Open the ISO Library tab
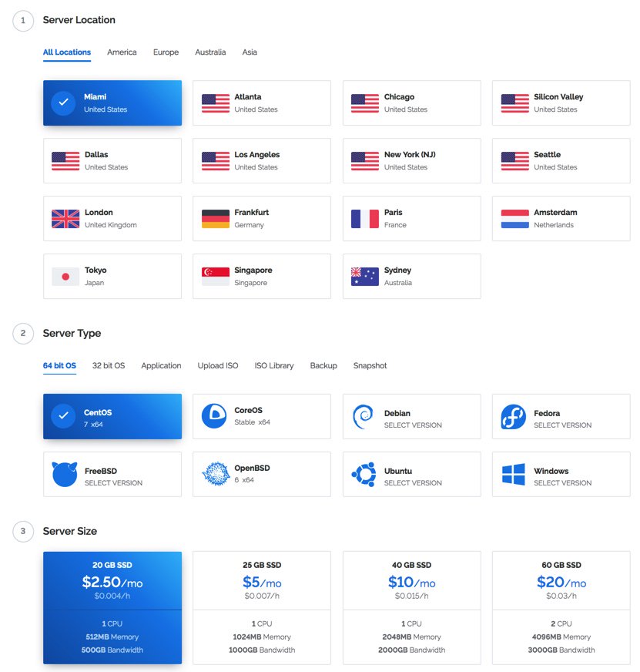This screenshot has height=672, width=640. click(x=274, y=365)
